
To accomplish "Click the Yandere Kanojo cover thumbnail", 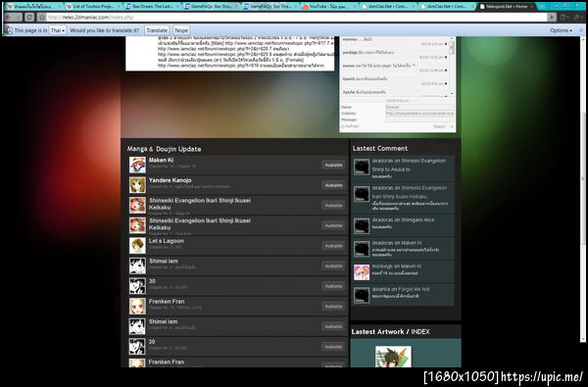I will point(137,185).
